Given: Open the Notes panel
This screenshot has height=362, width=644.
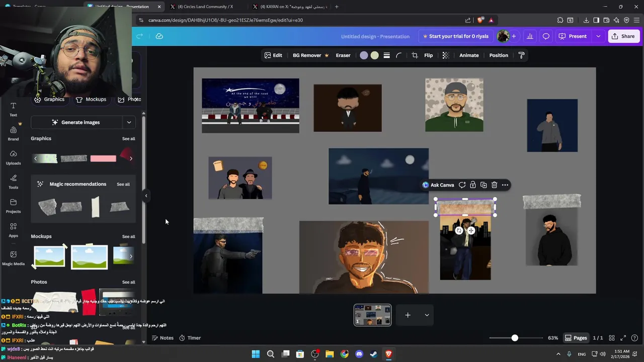Looking at the screenshot, I should point(163,338).
